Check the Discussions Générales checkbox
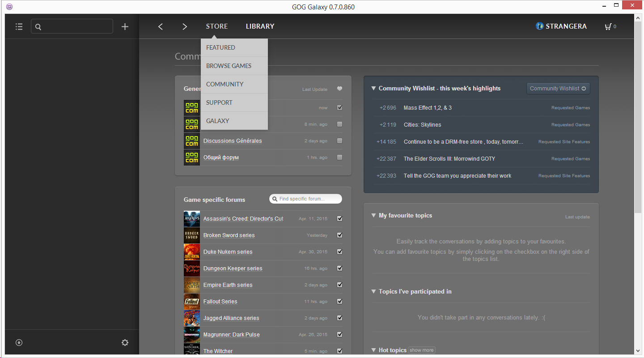 [339, 141]
